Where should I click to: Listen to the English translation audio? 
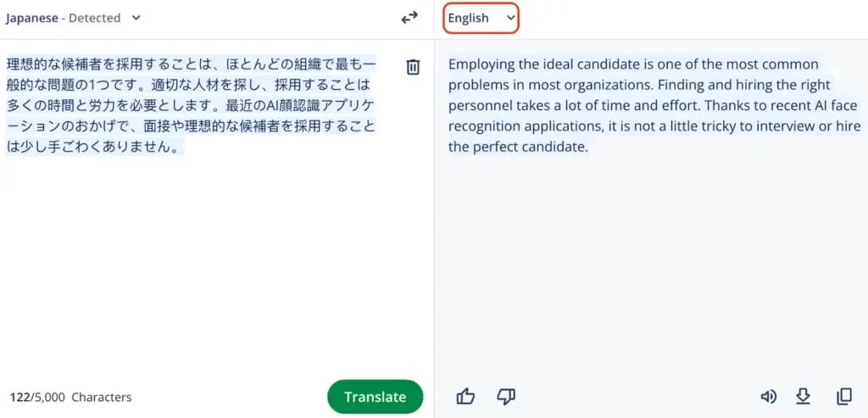[x=768, y=396]
